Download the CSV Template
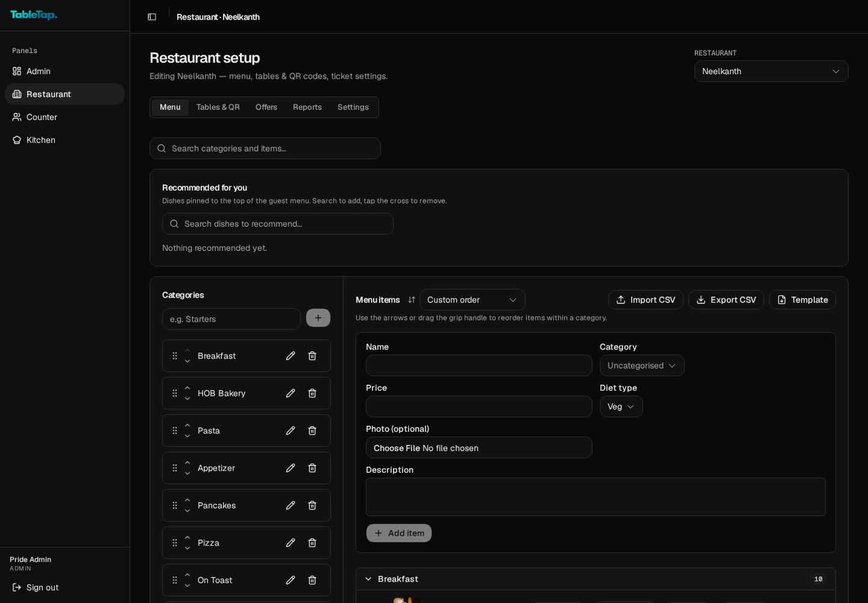Image resolution: width=868 pixels, height=603 pixels. (x=802, y=300)
